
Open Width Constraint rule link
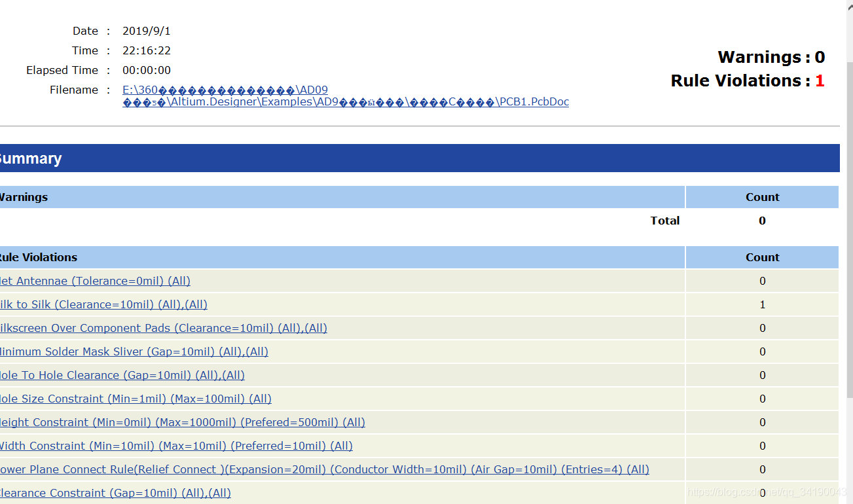pos(176,446)
